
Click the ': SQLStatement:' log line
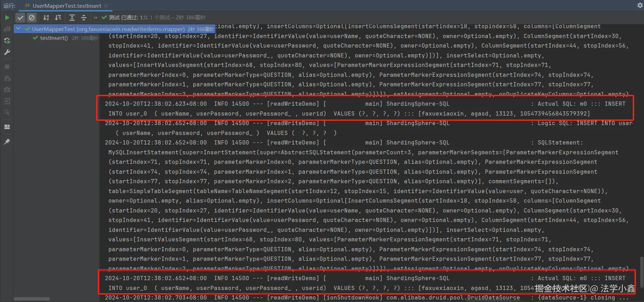344,143
